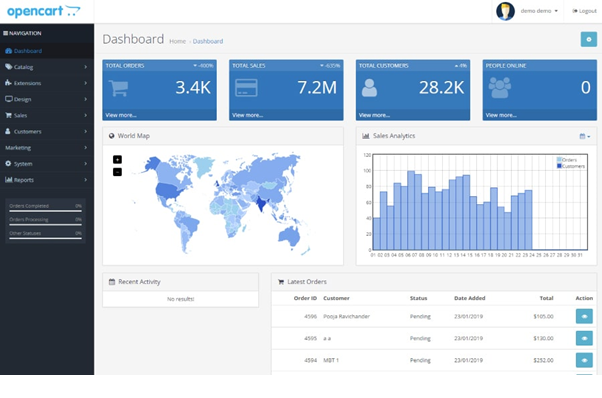The image size is (602, 398).
Task: Click the Other Statuses progress bar
Action: [x=45, y=238]
